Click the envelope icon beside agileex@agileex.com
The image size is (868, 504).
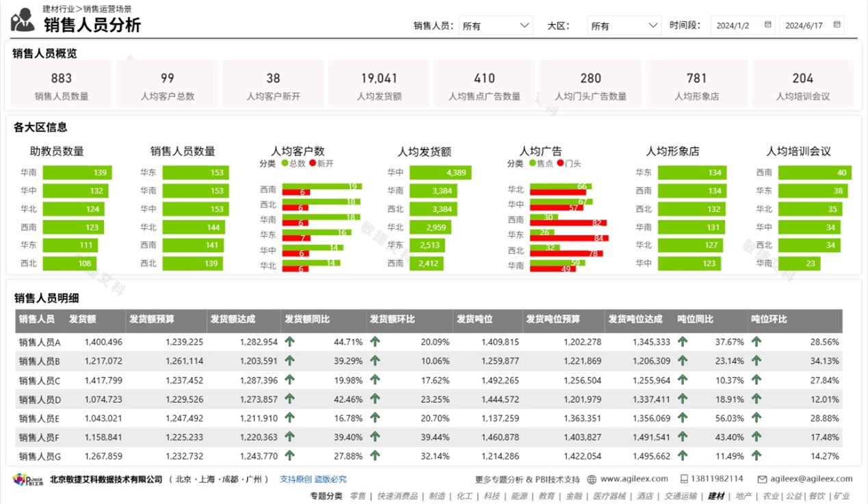pos(762,479)
